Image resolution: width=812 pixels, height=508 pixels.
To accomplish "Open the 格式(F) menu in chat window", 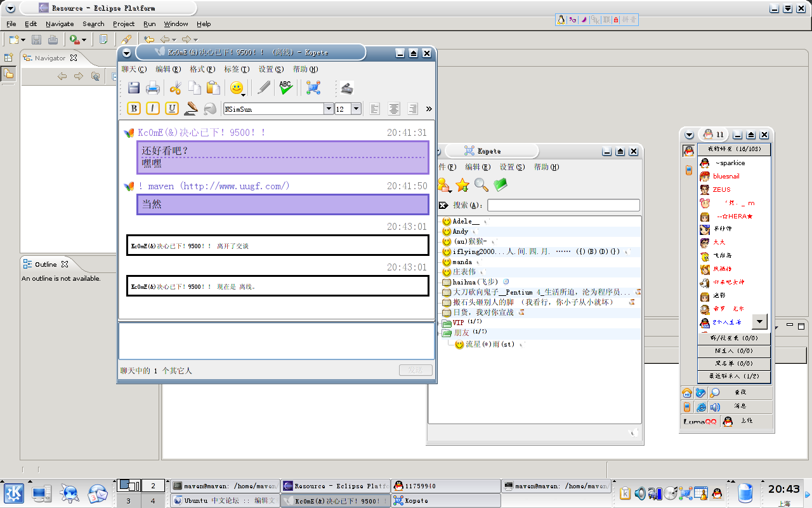I will [x=202, y=69].
